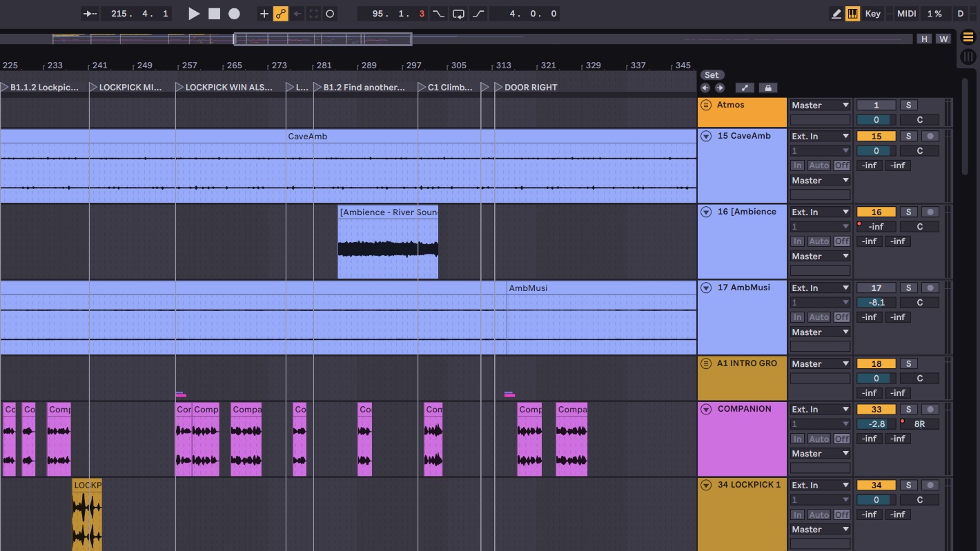The width and height of the screenshot is (980, 551).
Task: Select the B1.2 Find another locator
Action: click(359, 87)
